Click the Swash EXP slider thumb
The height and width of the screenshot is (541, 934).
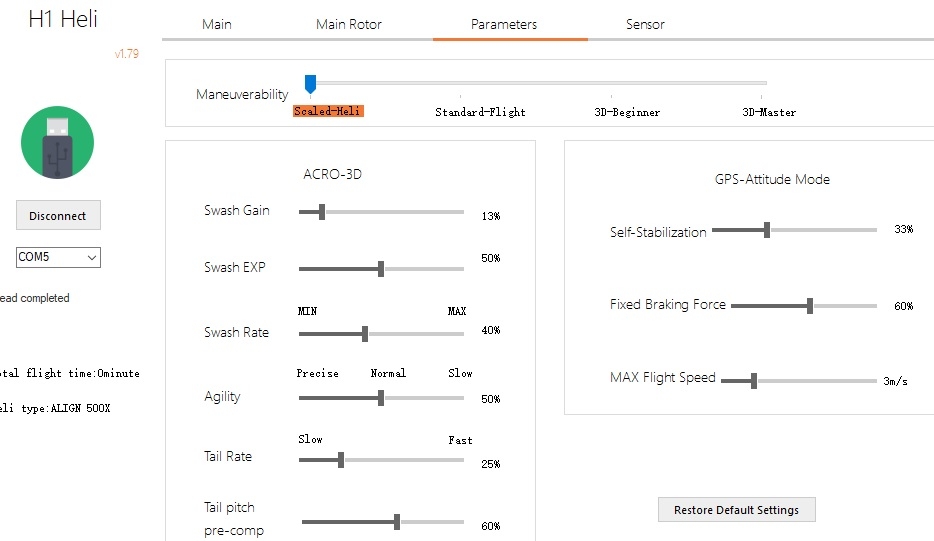(381, 269)
